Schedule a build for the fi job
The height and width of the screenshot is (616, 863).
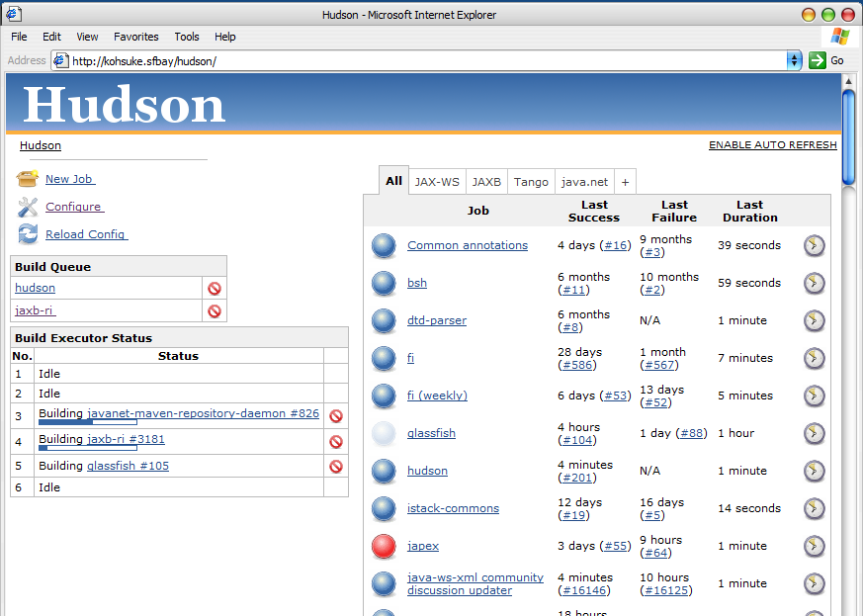[x=814, y=358]
